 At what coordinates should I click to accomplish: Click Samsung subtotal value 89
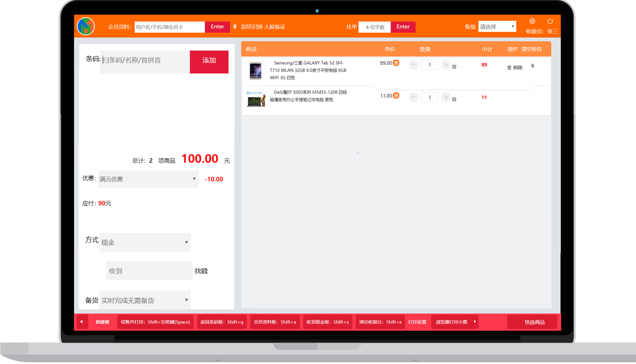(484, 65)
